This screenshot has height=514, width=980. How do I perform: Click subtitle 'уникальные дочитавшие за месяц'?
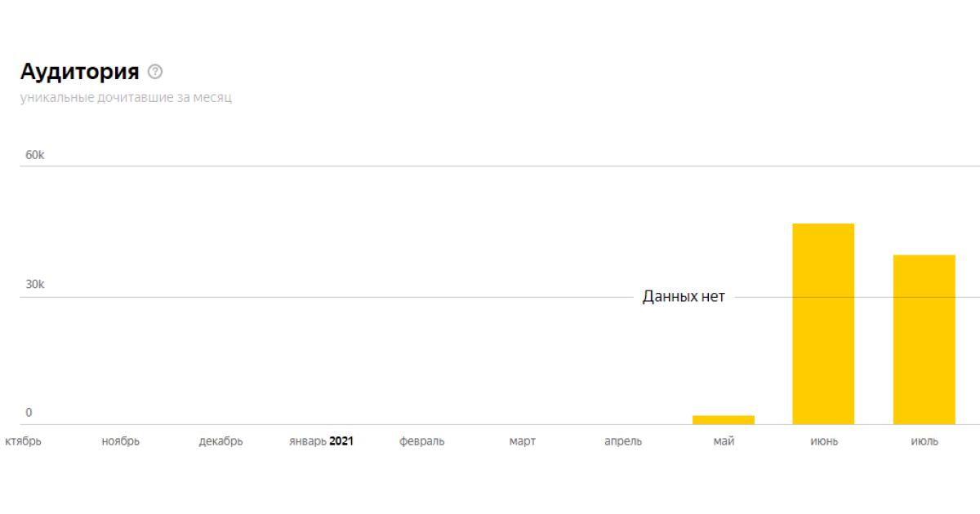[x=127, y=98]
